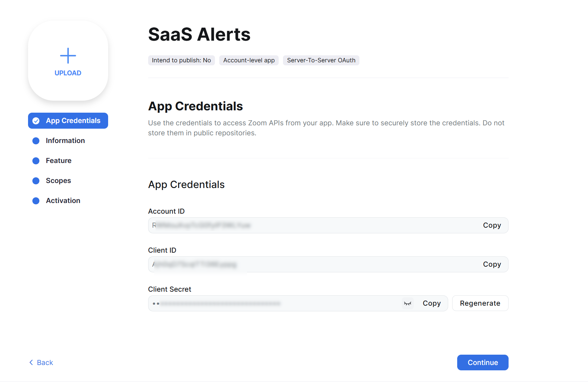This screenshot has width=588, height=388.
Task: Click the Back link
Action: (41, 362)
